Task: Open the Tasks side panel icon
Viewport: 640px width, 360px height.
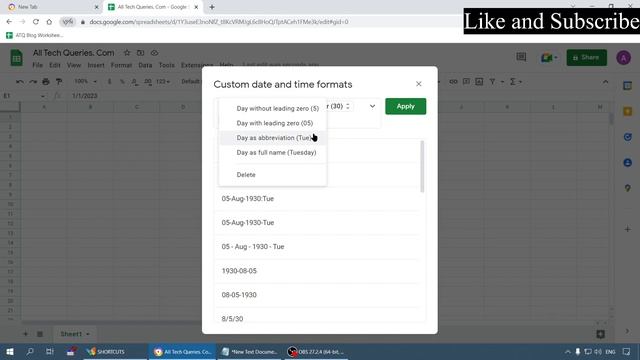Action: (x=627, y=137)
